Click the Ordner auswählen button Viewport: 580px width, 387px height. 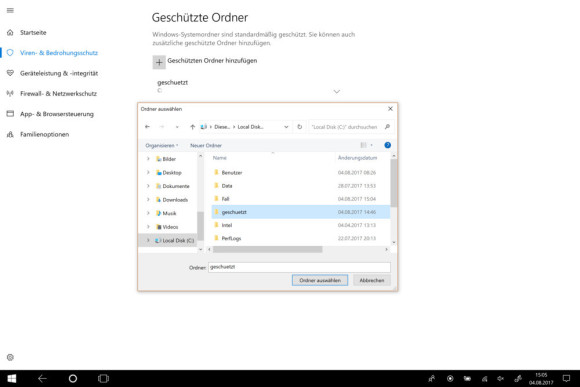[x=320, y=280]
